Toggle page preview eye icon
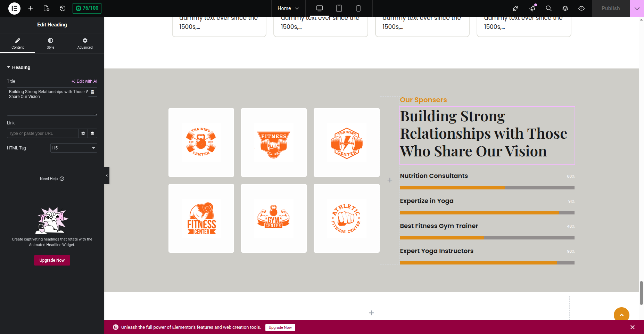Image resolution: width=644 pixels, height=334 pixels. [x=581, y=8]
